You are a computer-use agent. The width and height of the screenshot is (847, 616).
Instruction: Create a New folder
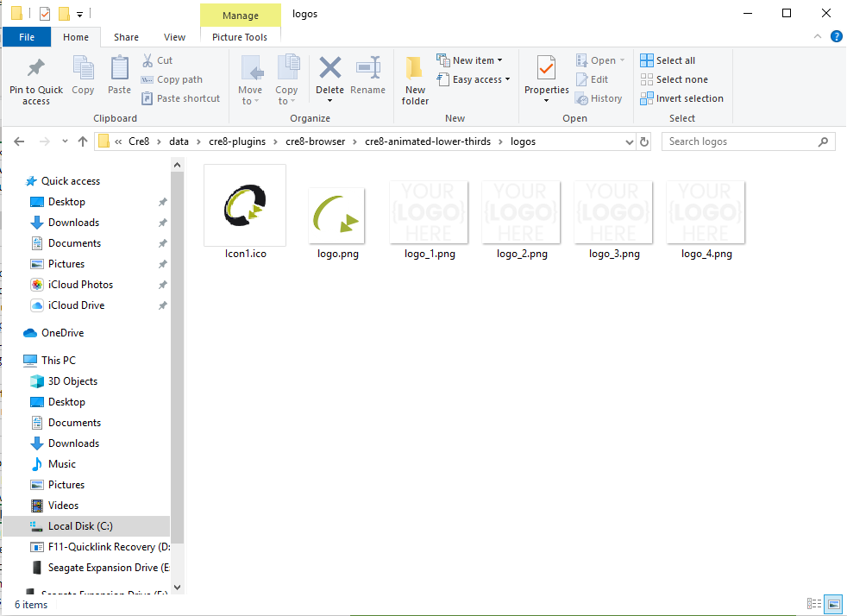[x=415, y=80]
